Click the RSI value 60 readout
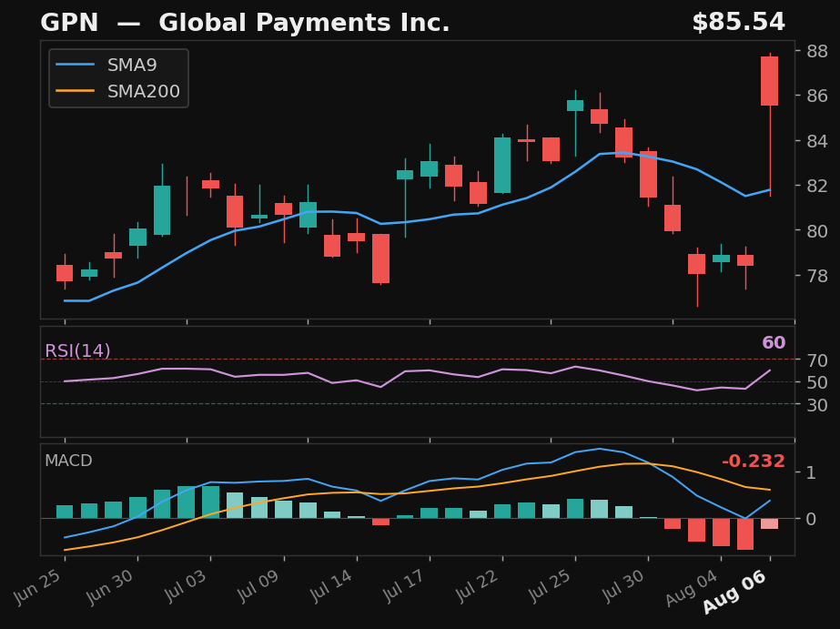Screen dimensions: 840x629 tap(774, 343)
